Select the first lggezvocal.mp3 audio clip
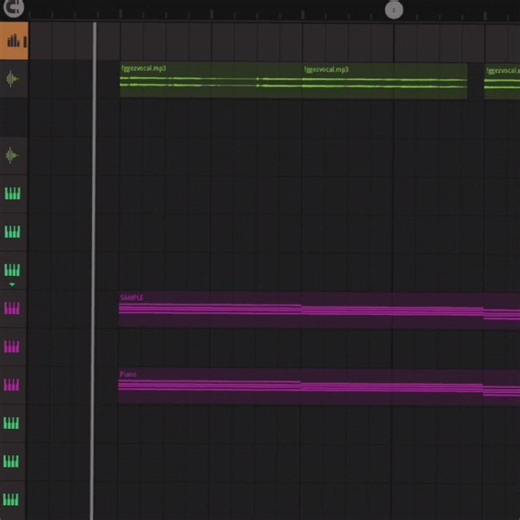Screen dimensions: 520x520 tap(211, 80)
